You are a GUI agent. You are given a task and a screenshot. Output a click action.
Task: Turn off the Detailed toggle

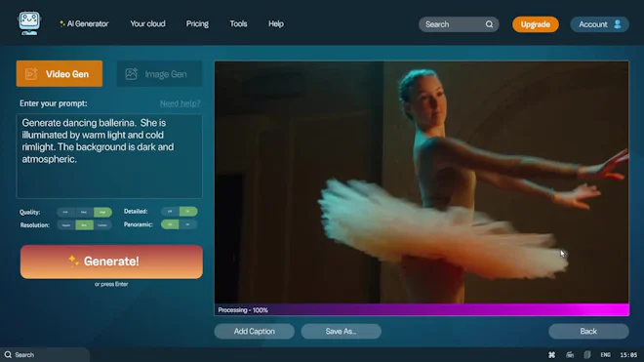point(170,211)
